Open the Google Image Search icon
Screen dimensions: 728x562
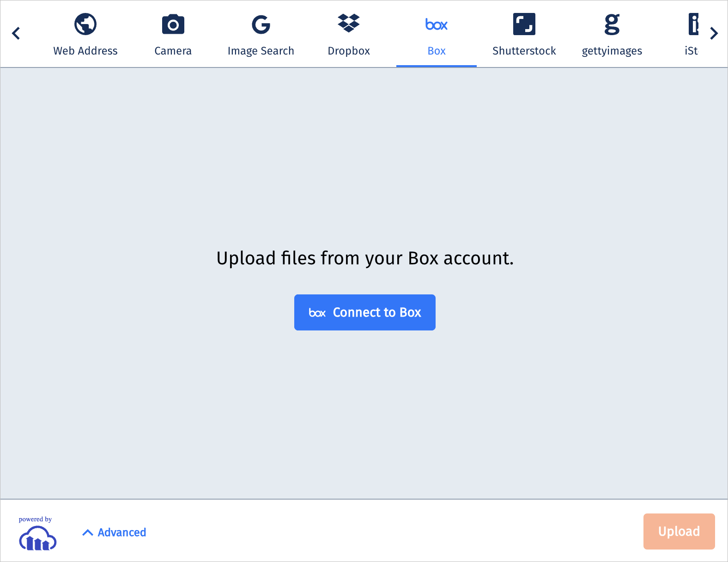pos(261,24)
